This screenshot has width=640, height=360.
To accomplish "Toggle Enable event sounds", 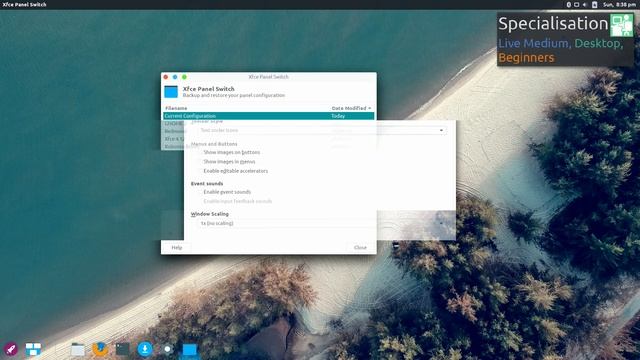I will pos(227,192).
